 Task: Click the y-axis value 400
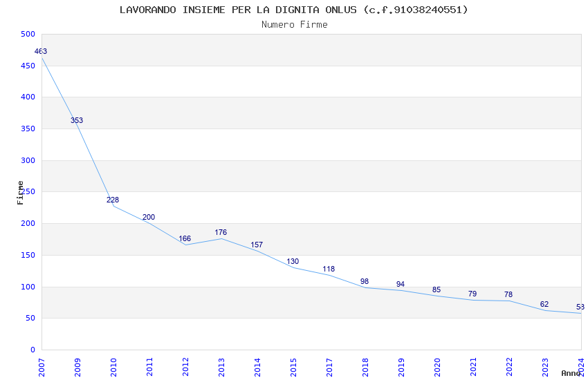pos(28,97)
